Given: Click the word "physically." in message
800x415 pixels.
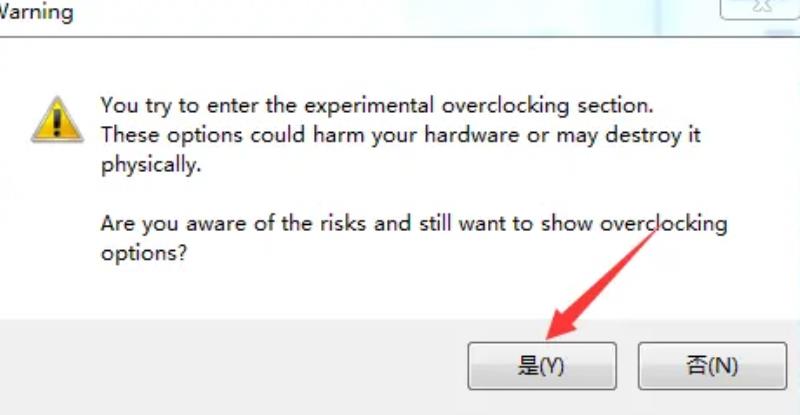Looking at the screenshot, I should pyautogui.click(x=151, y=165).
